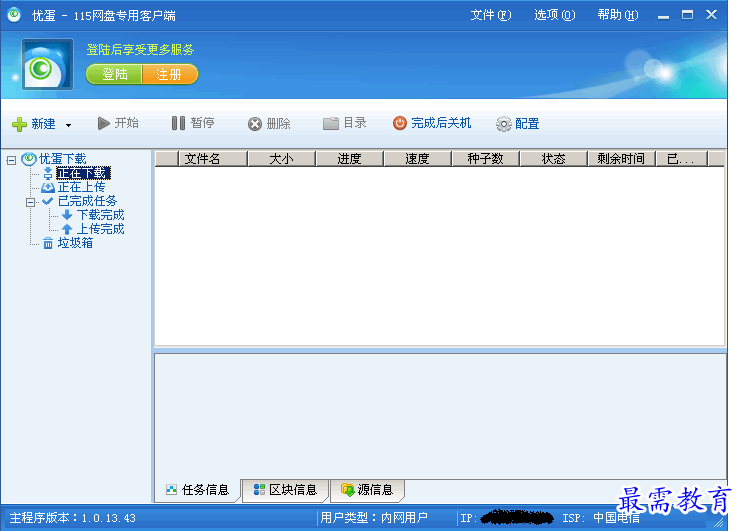The height and width of the screenshot is (531, 740).
Task: Click the 暂停 pause icon
Action: [178, 123]
